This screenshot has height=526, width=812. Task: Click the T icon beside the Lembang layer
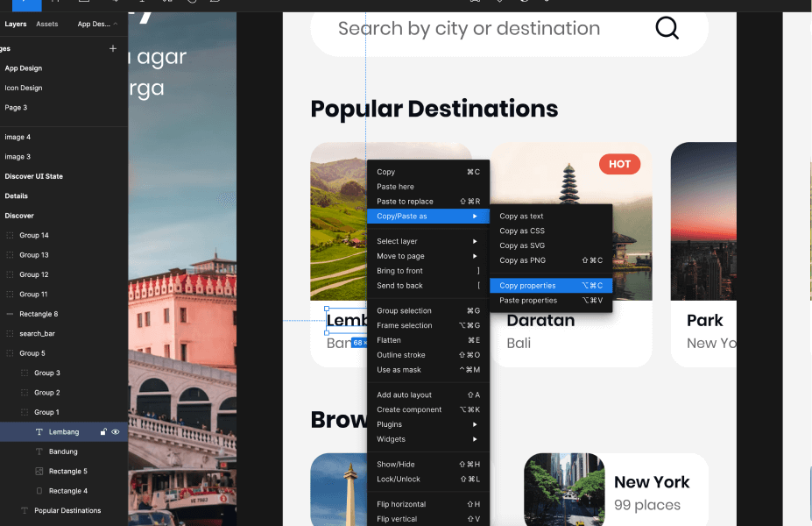(39, 431)
